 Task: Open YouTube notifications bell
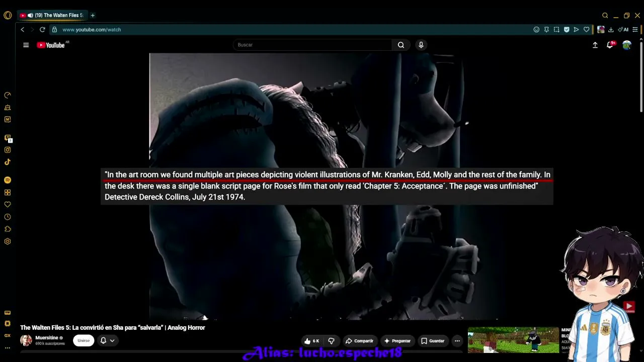610,45
